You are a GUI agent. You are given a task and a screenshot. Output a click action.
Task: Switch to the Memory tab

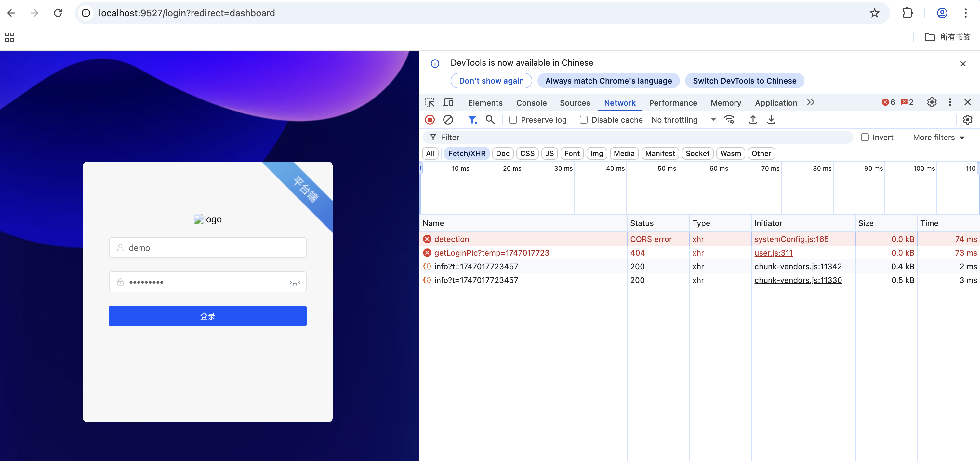725,103
